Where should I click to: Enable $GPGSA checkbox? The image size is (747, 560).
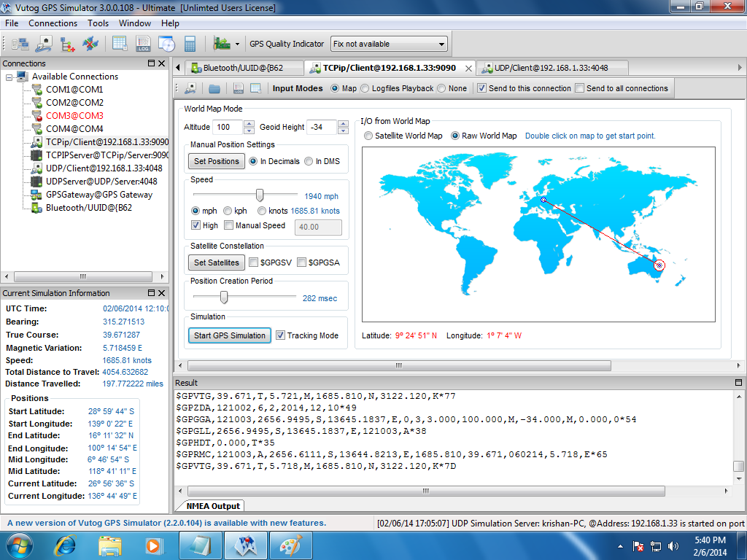pyautogui.click(x=301, y=262)
